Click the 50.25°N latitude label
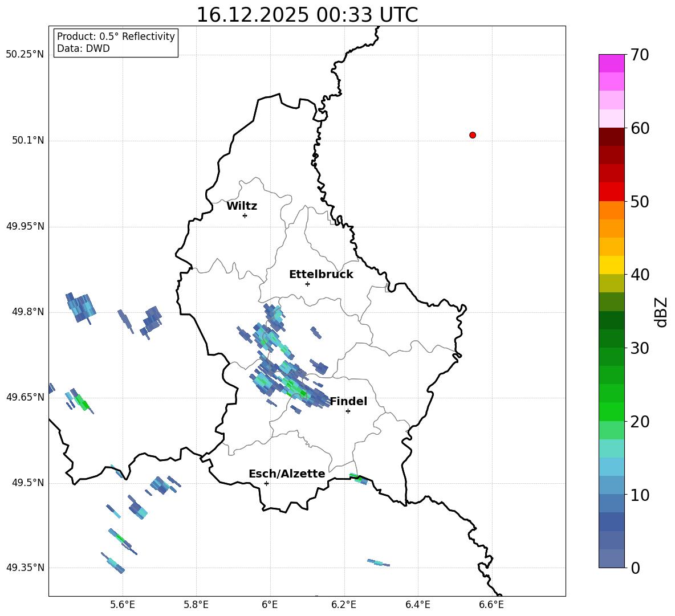Screen dimensions: 675x616 [25, 55]
